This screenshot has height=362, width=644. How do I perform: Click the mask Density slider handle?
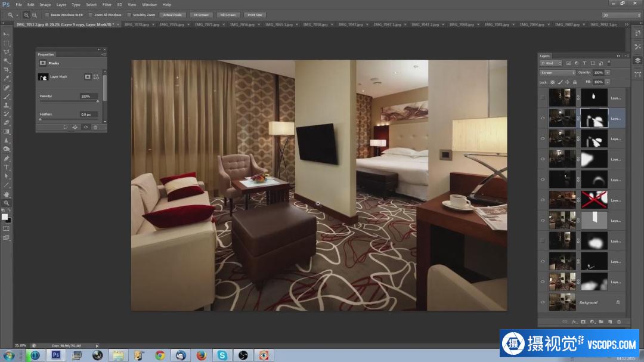click(x=97, y=101)
